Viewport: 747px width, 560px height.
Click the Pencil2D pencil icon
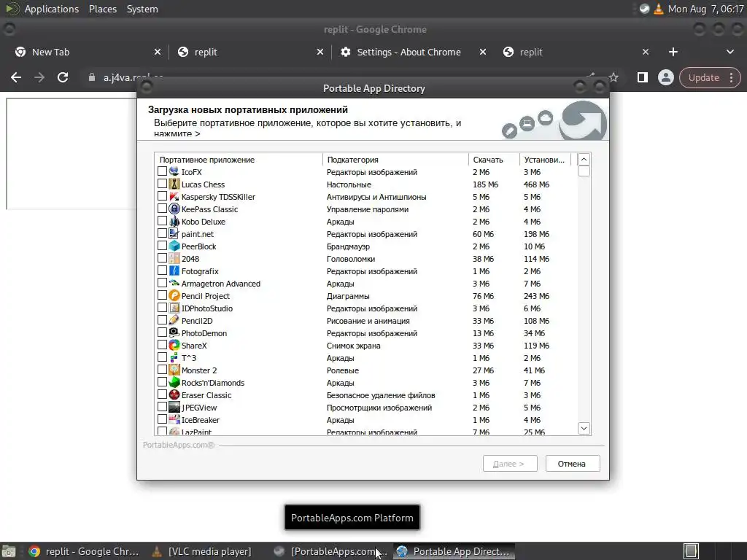point(174,320)
